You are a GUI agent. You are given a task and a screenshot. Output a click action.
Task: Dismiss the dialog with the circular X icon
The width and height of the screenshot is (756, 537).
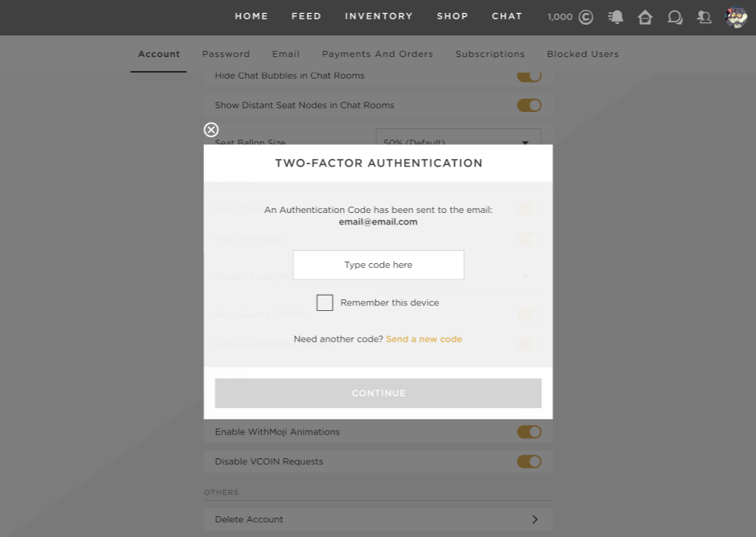coord(211,130)
